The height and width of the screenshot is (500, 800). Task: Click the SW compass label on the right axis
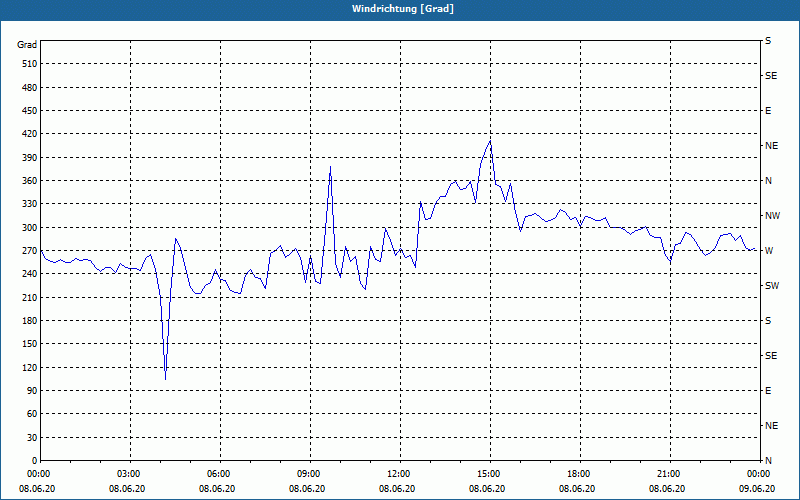[x=772, y=286]
